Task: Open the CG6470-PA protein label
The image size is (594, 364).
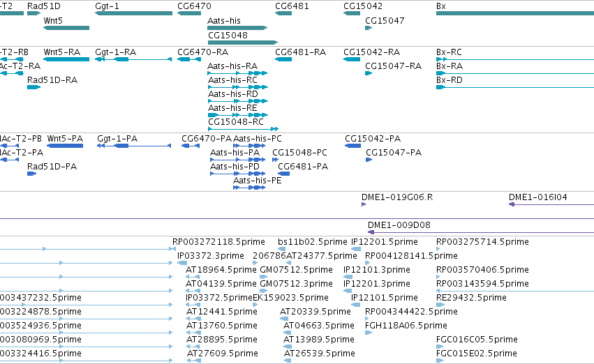Action: tap(207, 139)
